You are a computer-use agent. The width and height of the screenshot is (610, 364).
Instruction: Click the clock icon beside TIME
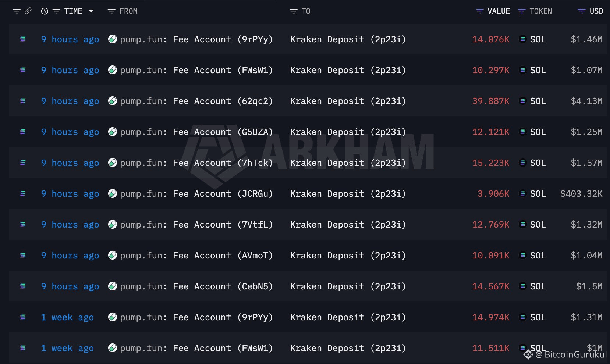point(45,11)
